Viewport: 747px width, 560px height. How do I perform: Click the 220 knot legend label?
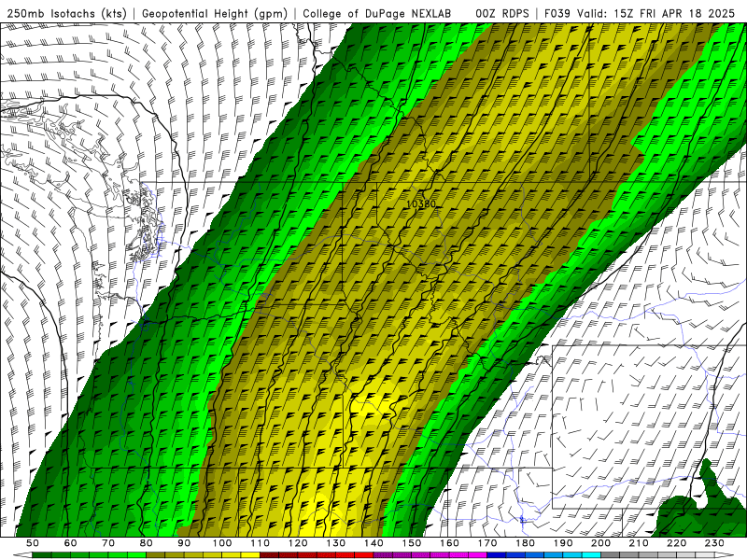click(677, 543)
